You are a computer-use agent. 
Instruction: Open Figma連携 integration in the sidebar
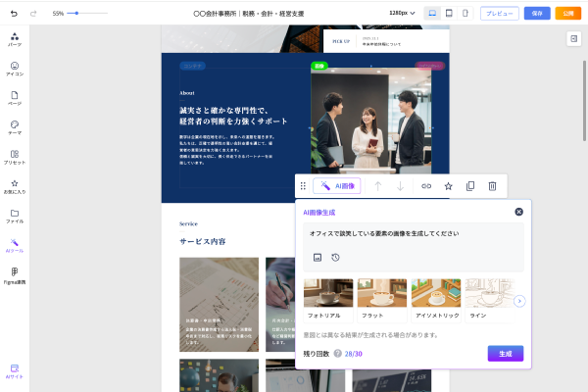[15, 276]
